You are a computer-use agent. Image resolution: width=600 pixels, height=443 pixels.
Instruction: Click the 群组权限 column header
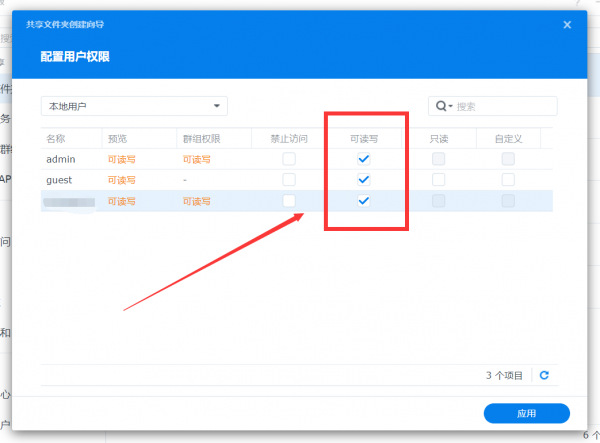click(x=214, y=138)
